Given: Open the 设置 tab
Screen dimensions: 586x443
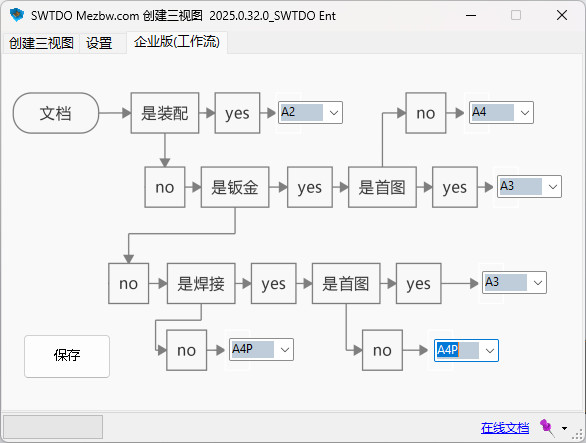Looking at the screenshot, I should [x=99, y=43].
